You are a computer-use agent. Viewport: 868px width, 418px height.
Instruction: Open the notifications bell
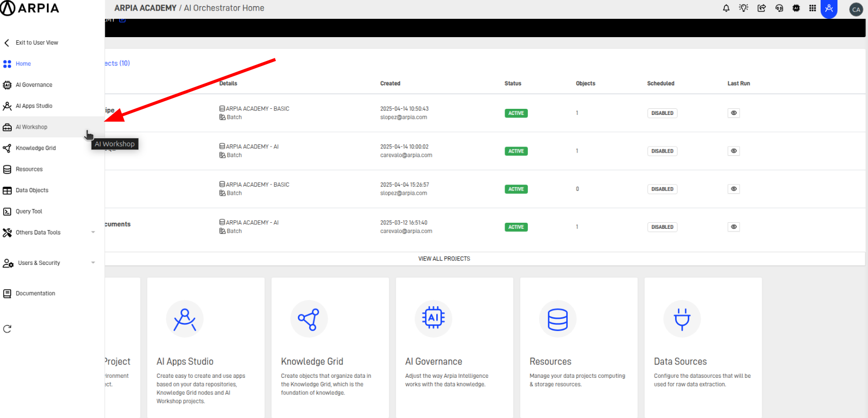tap(726, 8)
